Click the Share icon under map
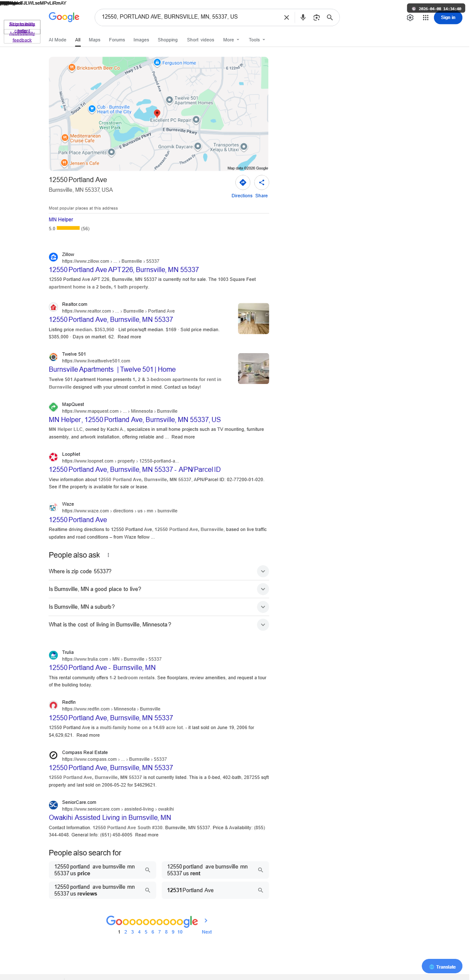The image size is (475, 980). [262, 182]
